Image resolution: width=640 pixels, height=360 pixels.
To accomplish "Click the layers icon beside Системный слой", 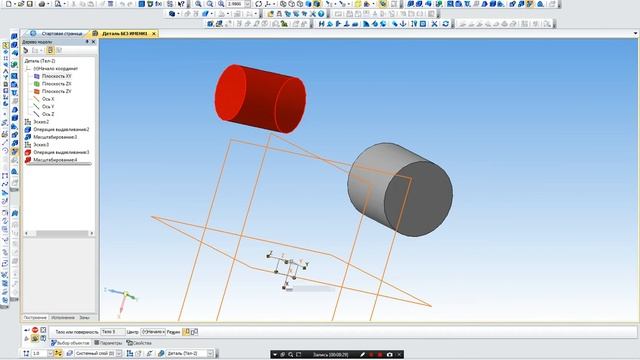I will [69, 353].
